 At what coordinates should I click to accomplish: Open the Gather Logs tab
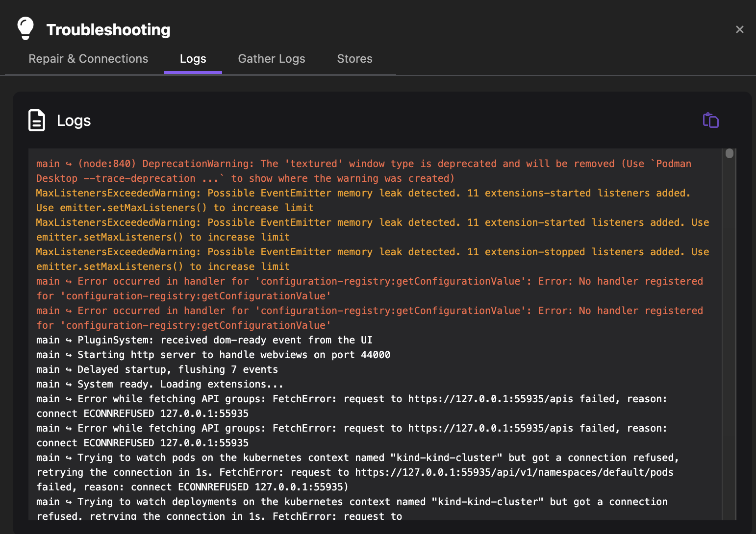point(272,59)
